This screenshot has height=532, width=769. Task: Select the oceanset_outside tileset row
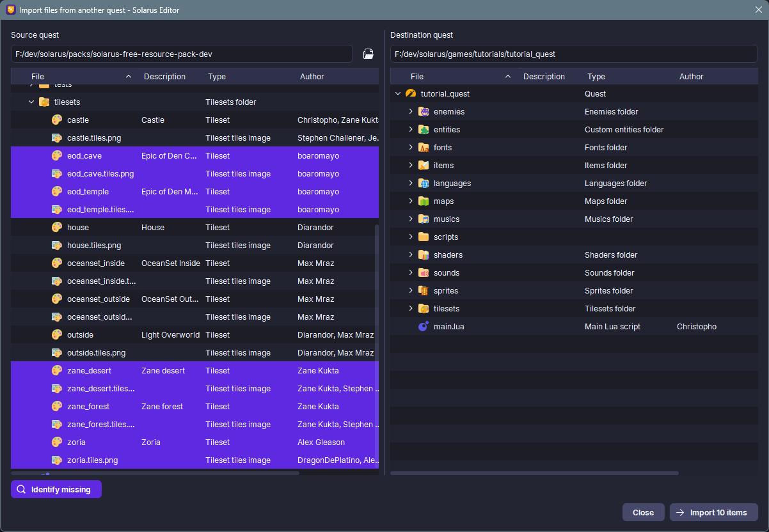pos(194,299)
